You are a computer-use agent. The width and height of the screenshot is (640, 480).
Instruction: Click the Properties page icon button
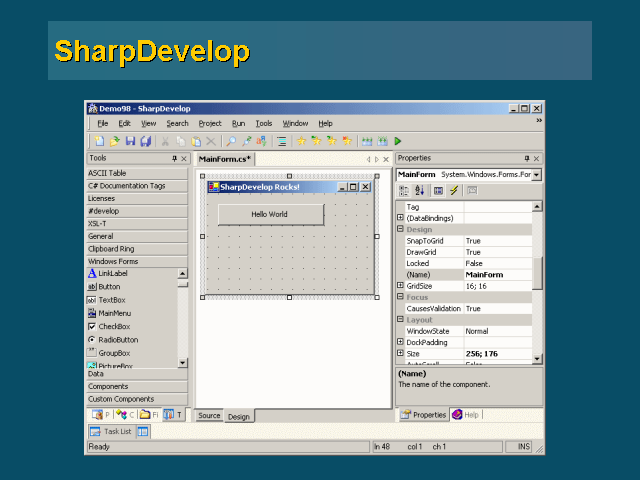[438, 191]
